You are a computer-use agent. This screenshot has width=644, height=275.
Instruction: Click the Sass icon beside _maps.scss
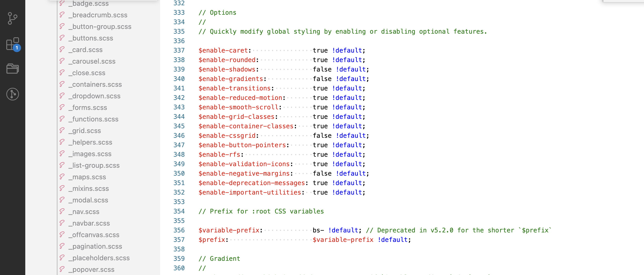62,177
